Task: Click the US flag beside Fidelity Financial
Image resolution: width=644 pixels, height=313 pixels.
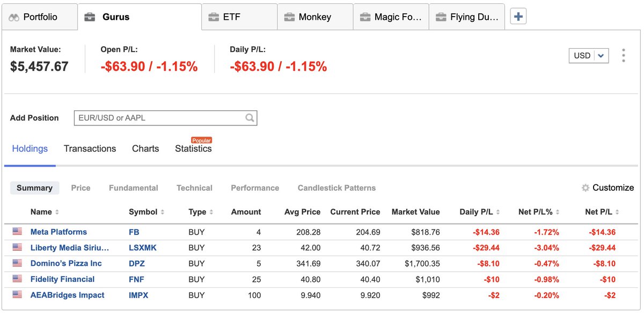Action: pyautogui.click(x=18, y=279)
